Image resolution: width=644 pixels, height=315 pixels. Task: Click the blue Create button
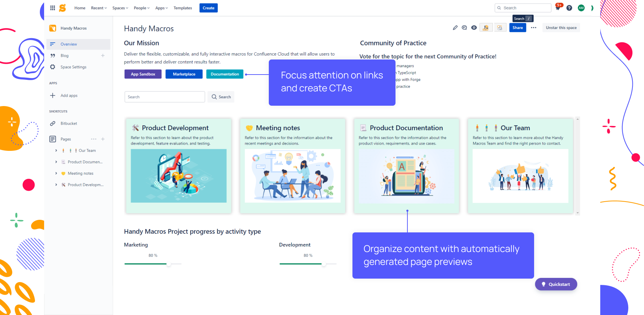(209, 8)
